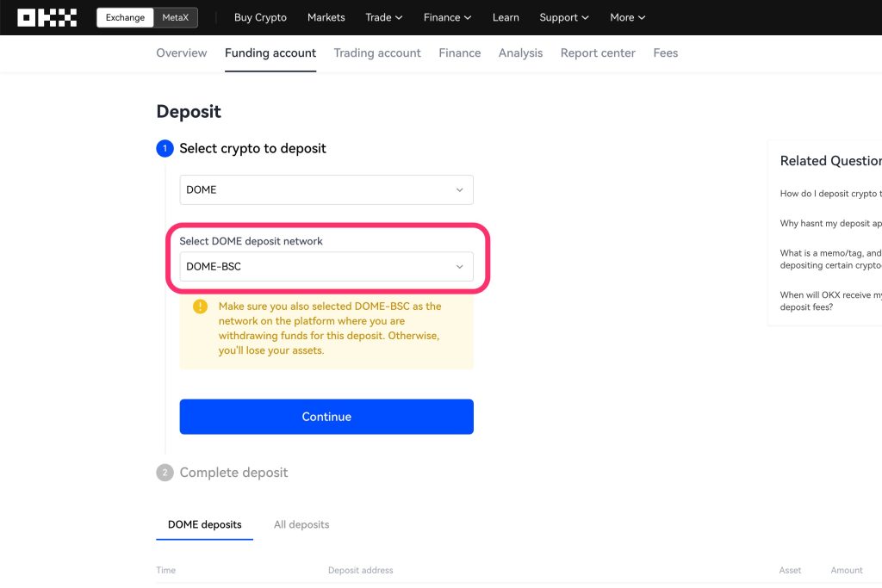Click the OKX logo
This screenshot has height=588, width=882.
(x=47, y=17)
